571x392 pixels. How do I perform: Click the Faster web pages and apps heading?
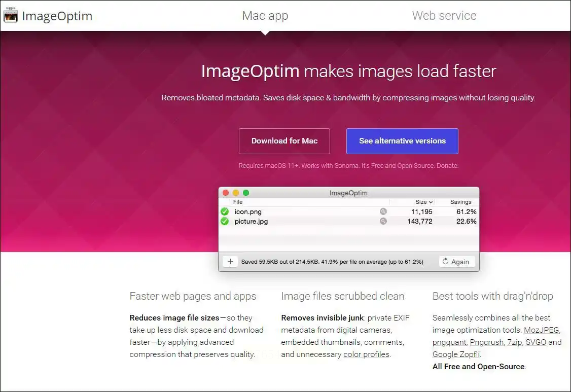[x=193, y=296]
